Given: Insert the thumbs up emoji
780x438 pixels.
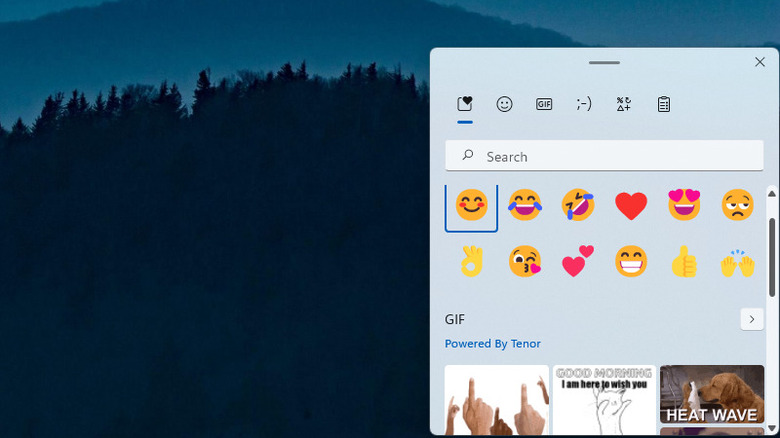Looking at the screenshot, I should [x=684, y=261].
